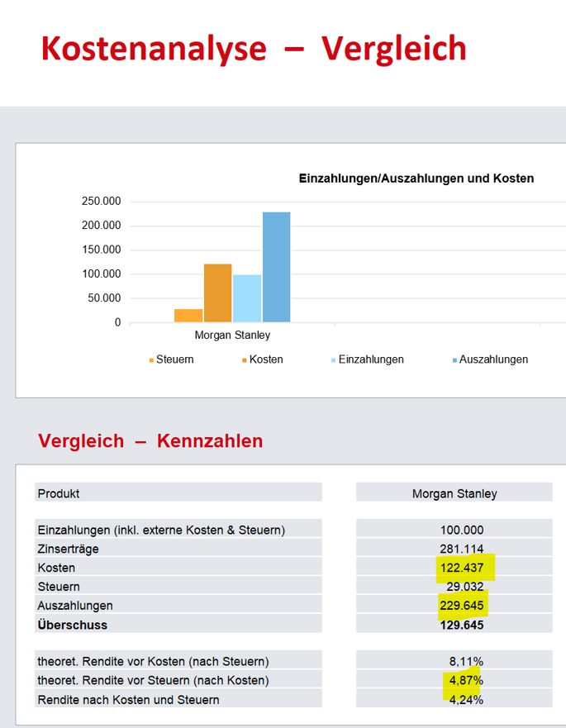This screenshot has height=728, width=566.
Task: Click the tall Auszahlungen bar
Action: coord(277,267)
